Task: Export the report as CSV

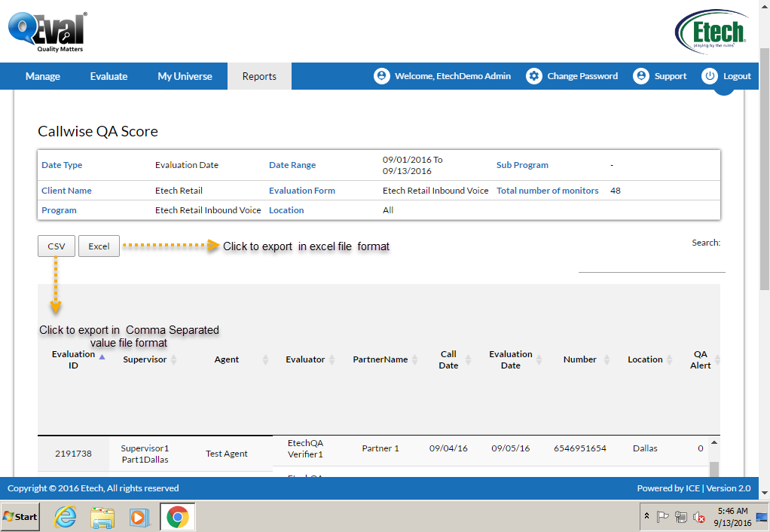Action: pos(57,246)
